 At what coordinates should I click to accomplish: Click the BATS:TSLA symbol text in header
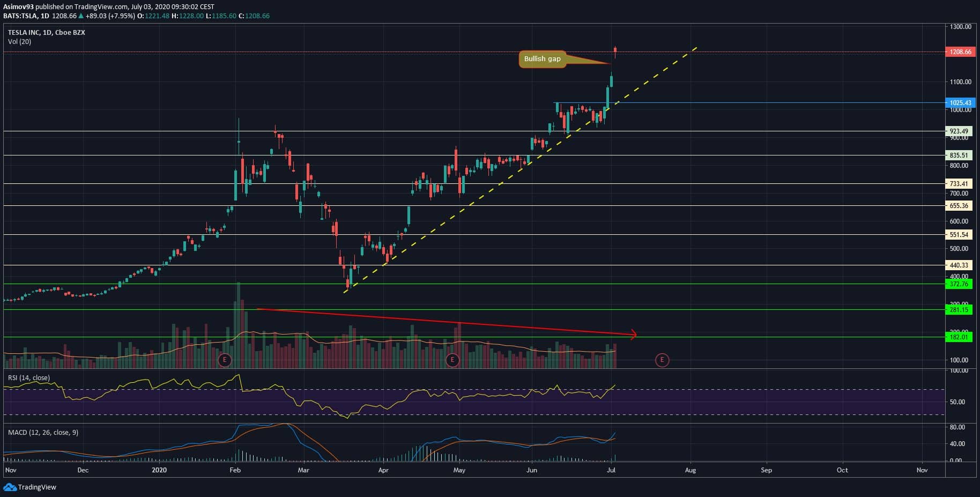tap(20, 16)
